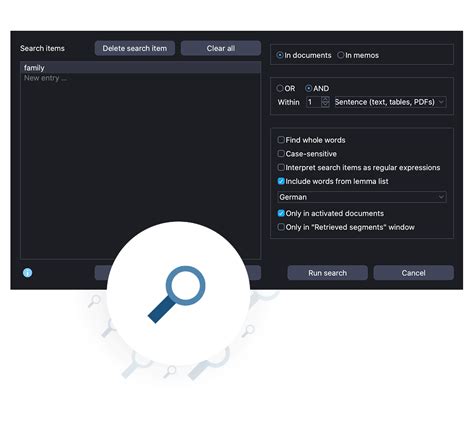Screen dimensions: 474x426
Task: Click the Within number input field
Action: (314, 102)
